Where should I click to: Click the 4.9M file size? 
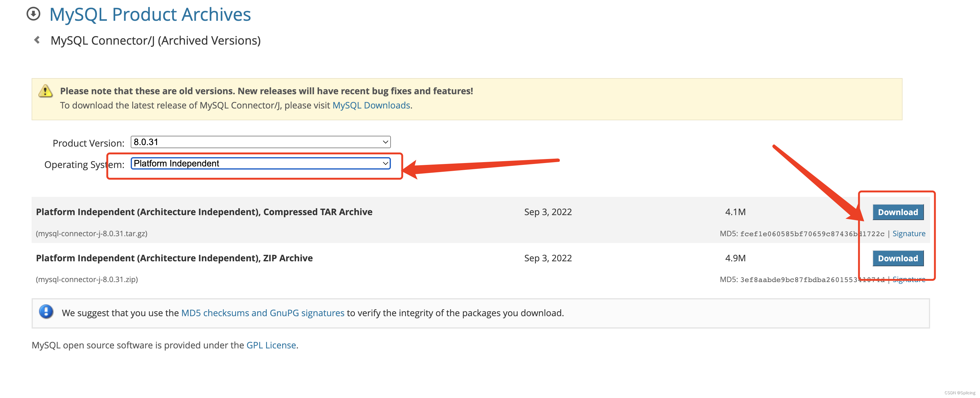[735, 258]
